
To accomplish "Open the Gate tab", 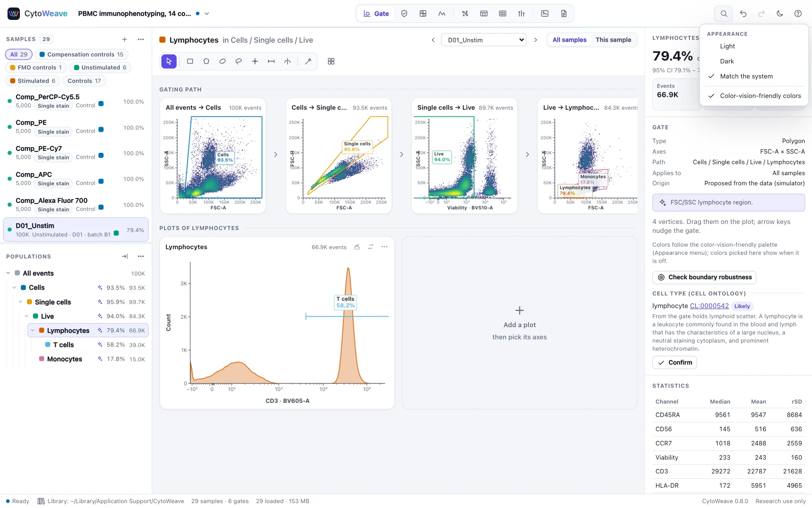I will (x=376, y=13).
